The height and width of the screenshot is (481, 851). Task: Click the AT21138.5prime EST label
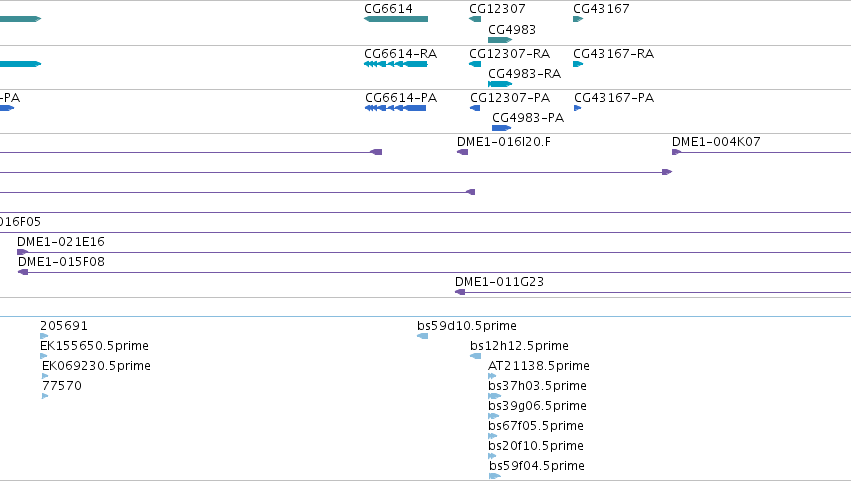coord(539,366)
